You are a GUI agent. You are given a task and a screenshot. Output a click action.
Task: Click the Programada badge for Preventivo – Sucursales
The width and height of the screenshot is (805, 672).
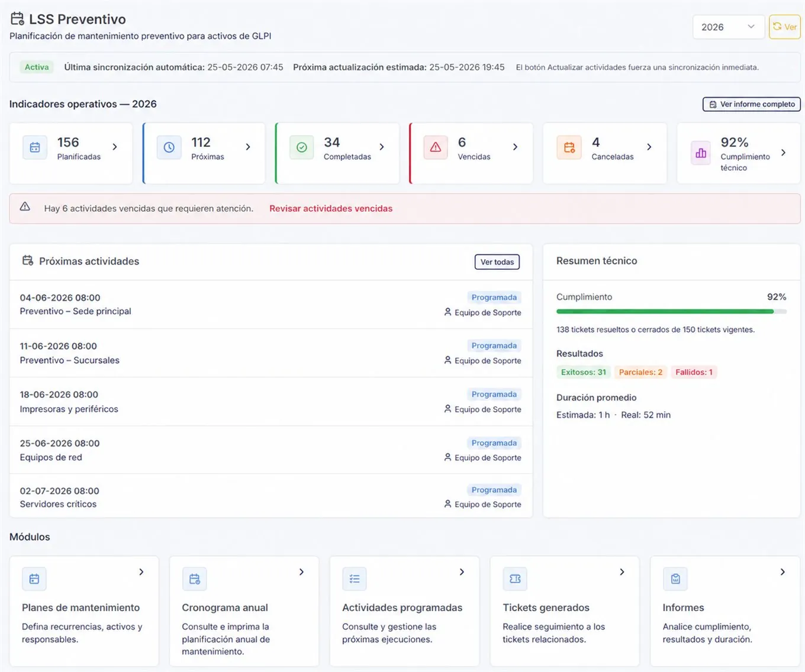tap(494, 345)
